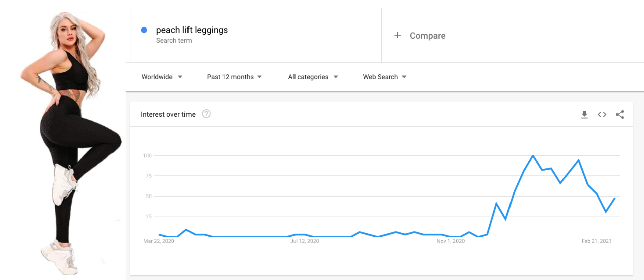The image size is (644, 280).
Task: Edit the peach lift leggings search term
Action: coord(192,30)
